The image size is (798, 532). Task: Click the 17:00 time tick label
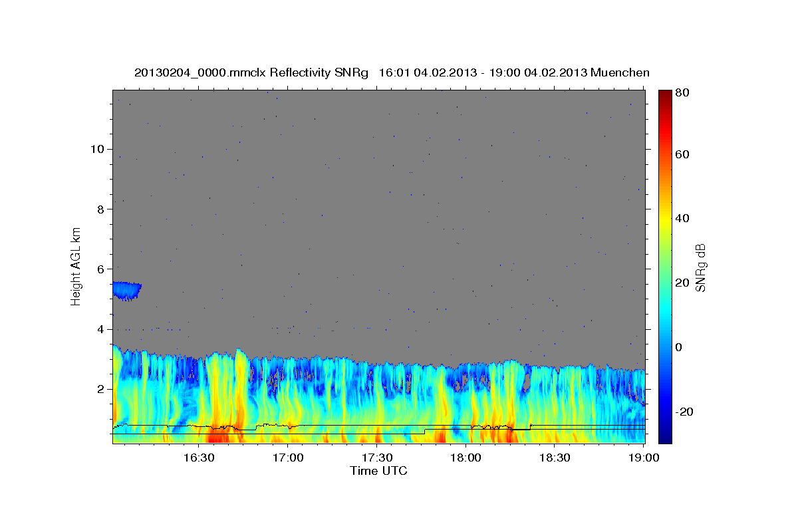pyautogui.click(x=288, y=458)
